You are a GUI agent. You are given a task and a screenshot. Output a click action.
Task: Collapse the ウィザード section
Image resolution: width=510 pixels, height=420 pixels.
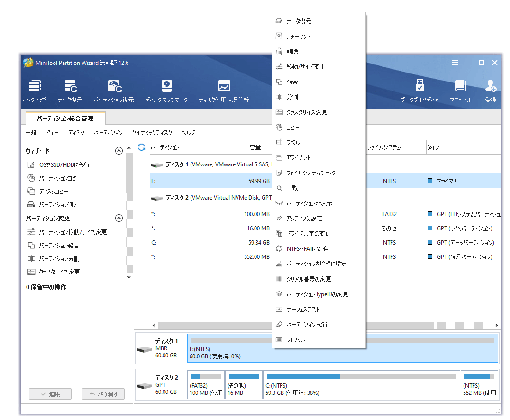pos(118,151)
